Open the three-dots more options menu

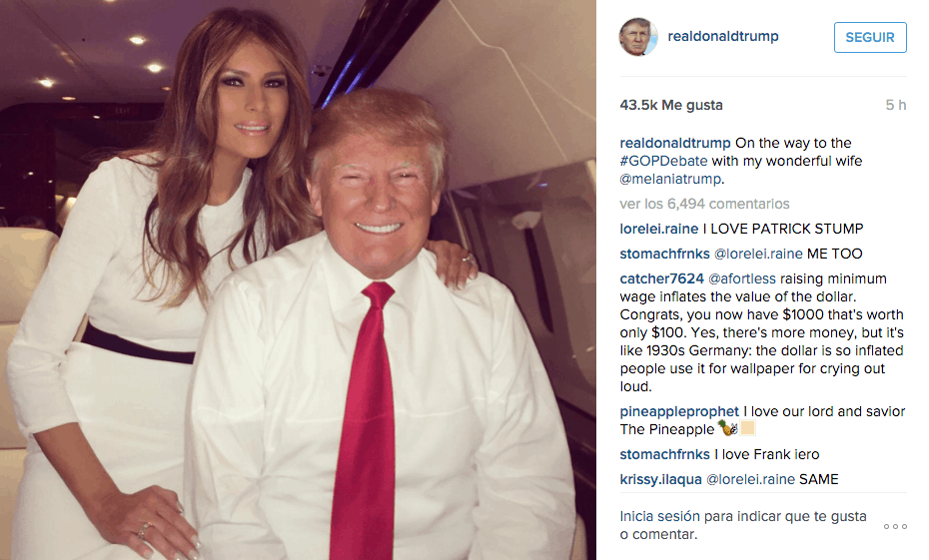point(895,526)
